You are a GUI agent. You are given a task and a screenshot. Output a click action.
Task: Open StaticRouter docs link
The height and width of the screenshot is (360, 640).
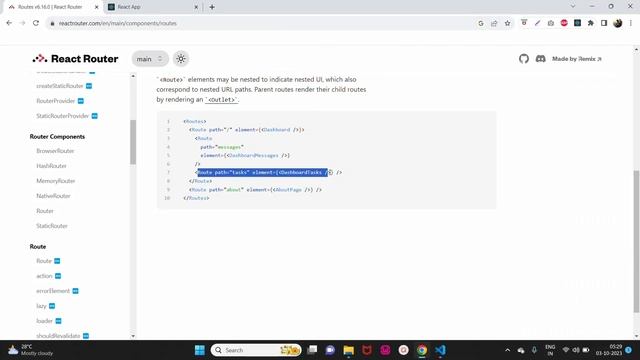(51, 226)
